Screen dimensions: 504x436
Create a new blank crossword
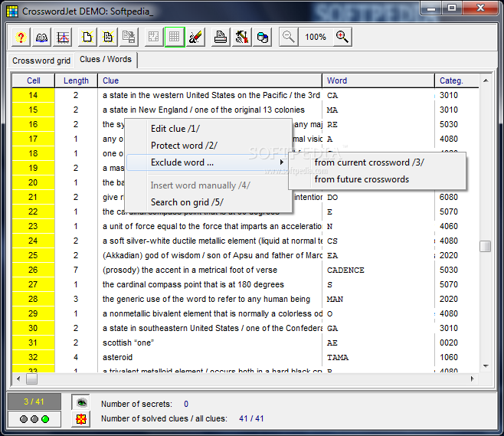click(x=87, y=38)
